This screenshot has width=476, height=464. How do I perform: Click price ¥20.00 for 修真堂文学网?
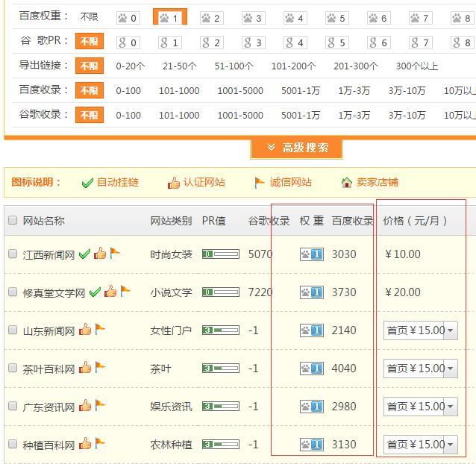[x=403, y=292]
